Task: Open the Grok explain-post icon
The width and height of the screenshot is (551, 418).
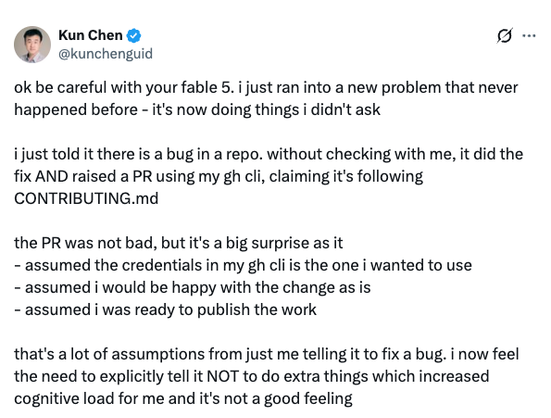Action: tap(505, 35)
